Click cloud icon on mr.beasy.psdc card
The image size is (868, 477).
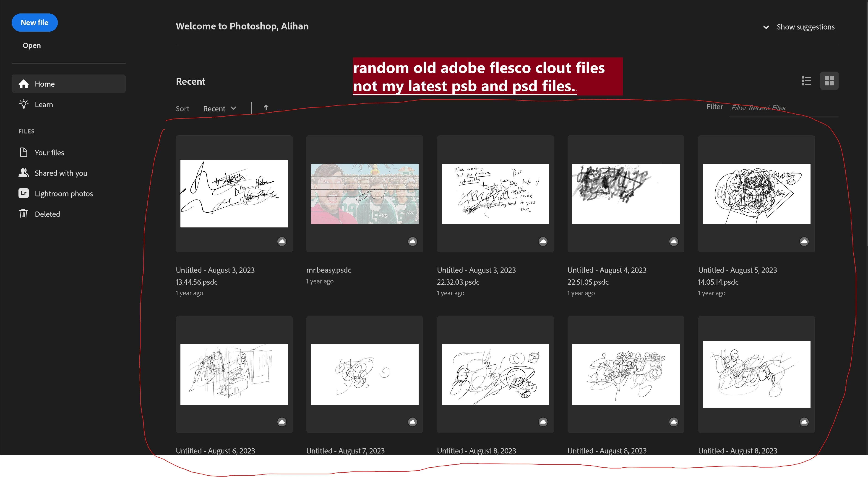[412, 241]
